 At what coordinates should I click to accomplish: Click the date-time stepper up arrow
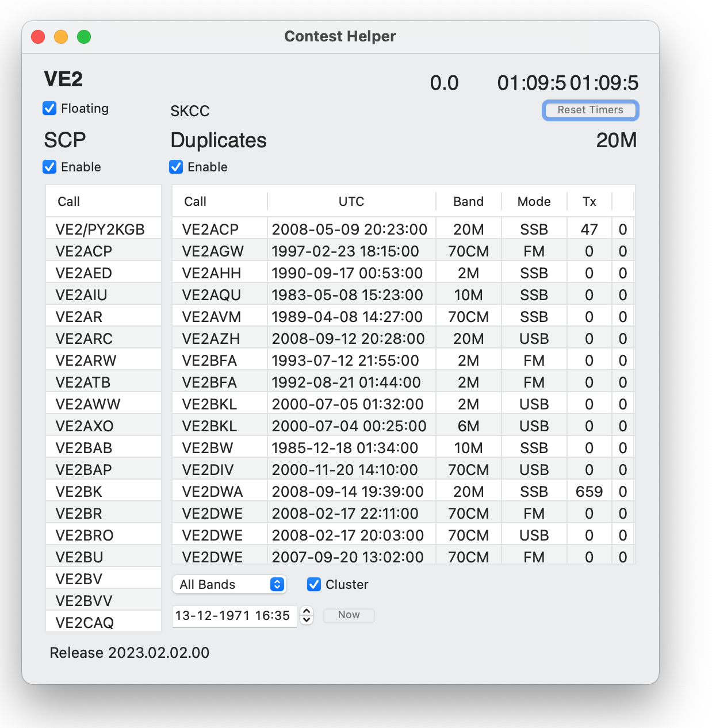click(307, 611)
